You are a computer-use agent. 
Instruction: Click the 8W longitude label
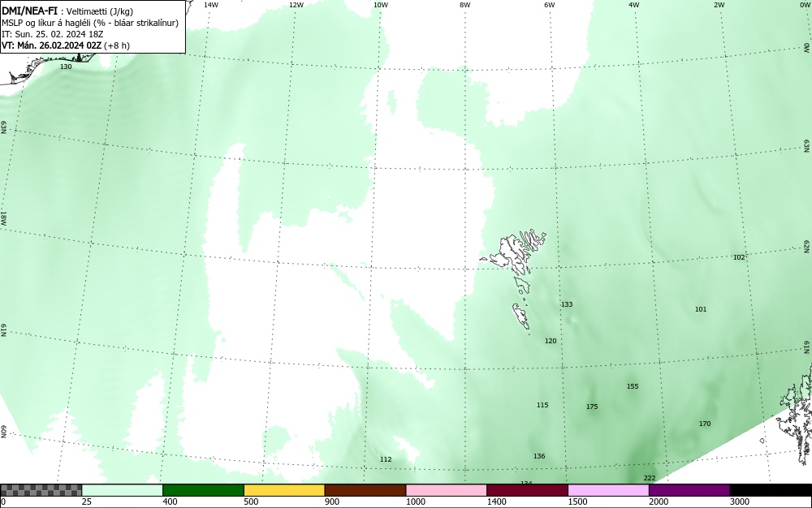coord(465,5)
